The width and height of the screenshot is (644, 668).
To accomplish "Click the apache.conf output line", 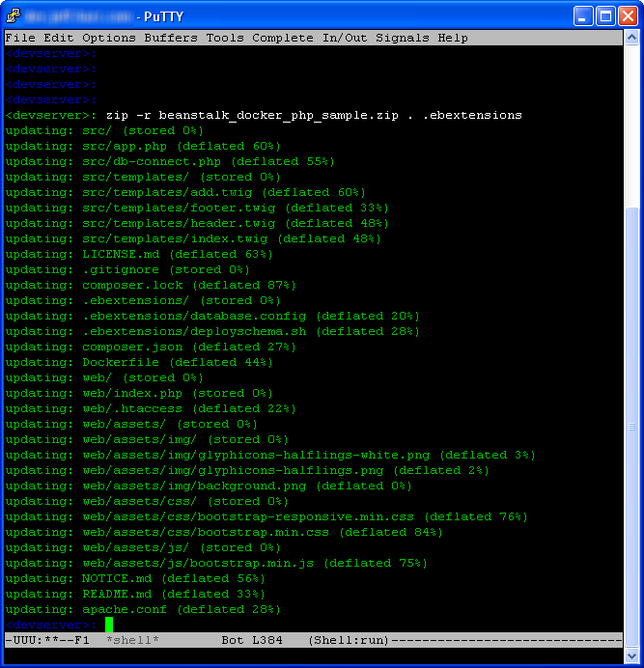I will click(x=143, y=609).
